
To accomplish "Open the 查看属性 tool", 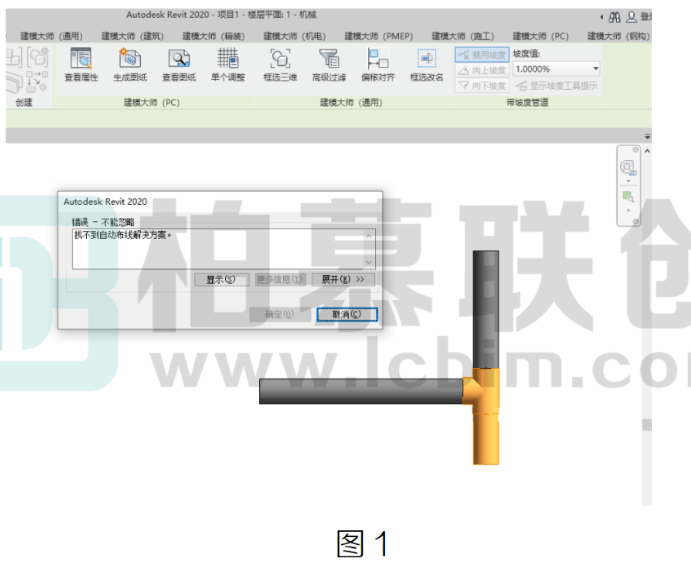I will point(81,65).
